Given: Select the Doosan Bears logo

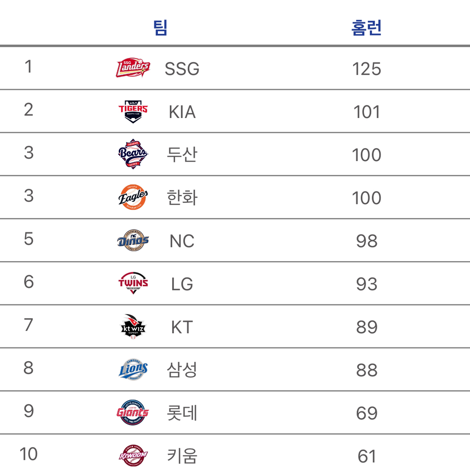Looking at the screenshot, I should tap(133, 154).
